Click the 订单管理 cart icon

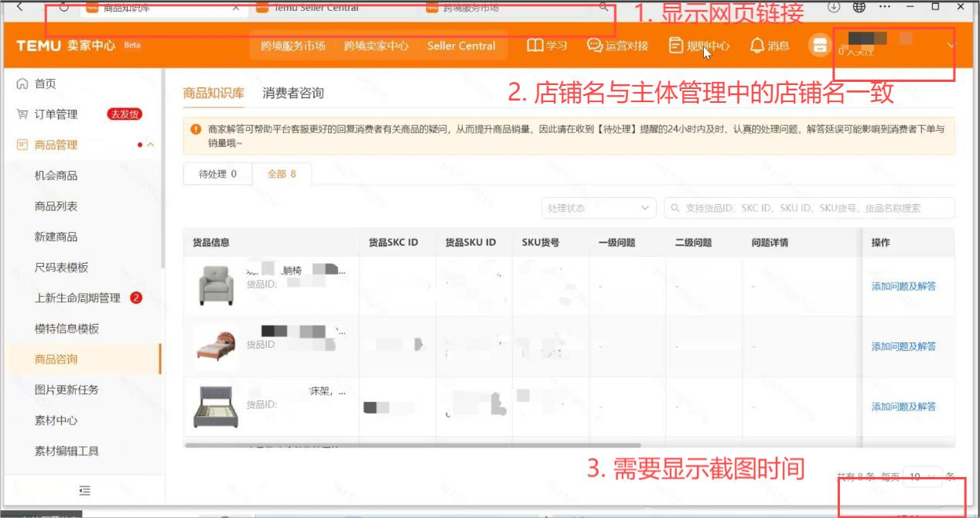(22, 114)
